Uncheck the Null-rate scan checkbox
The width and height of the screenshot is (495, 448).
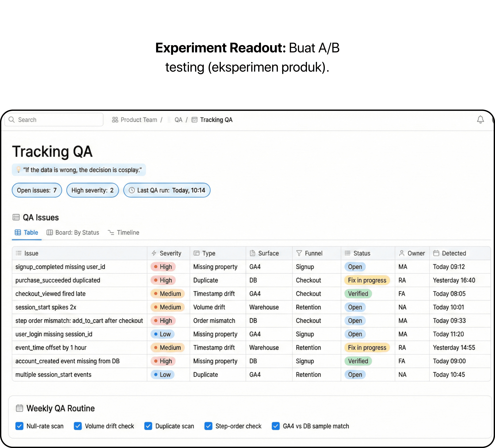click(19, 426)
